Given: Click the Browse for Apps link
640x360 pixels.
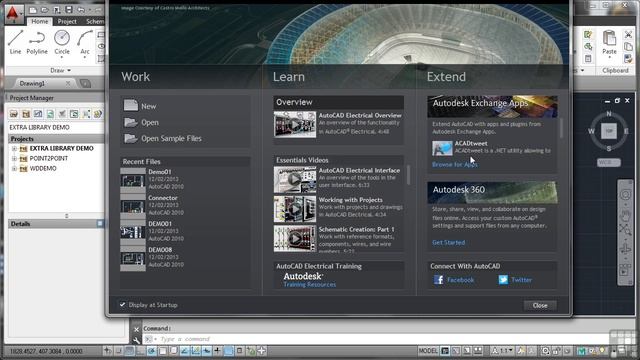Looking at the screenshot, I should (454, 164).
